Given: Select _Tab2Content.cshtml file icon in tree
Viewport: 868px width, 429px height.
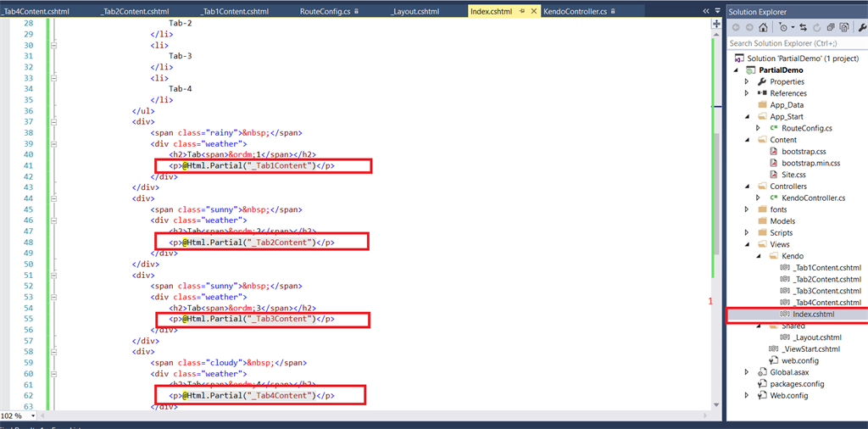Looking at the screenshot, I should point(785,280).
